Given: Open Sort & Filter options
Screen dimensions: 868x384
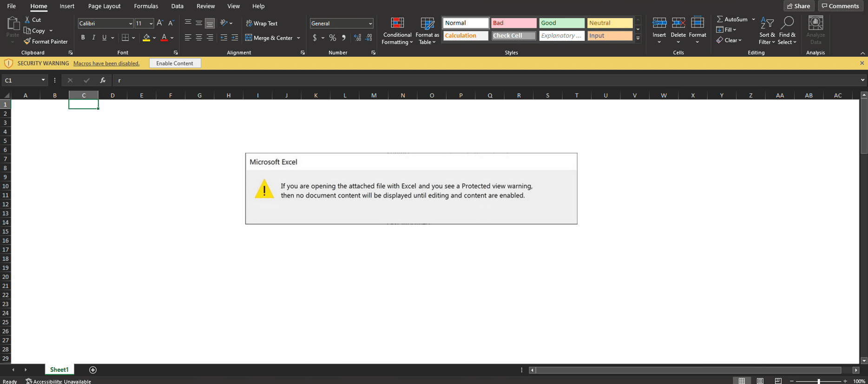Looking at the screenshot, I should [767, 31].
